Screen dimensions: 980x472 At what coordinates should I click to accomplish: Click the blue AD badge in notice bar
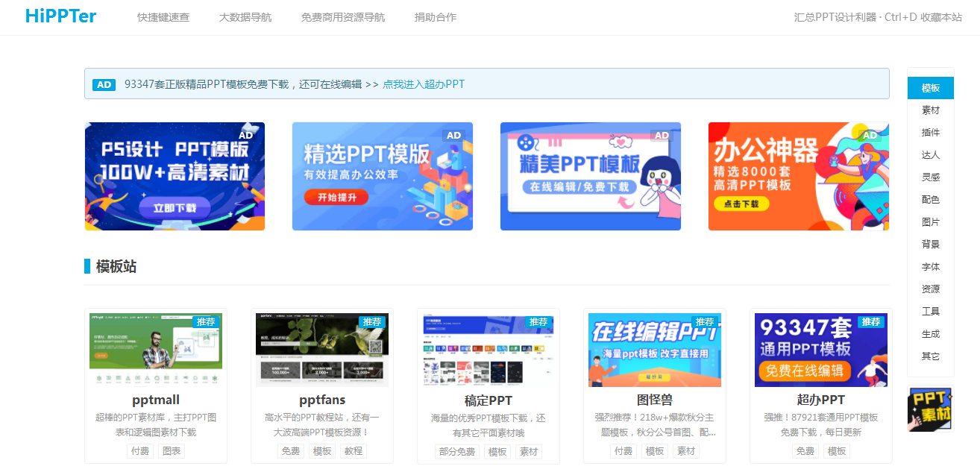click(x=104, y=84)
